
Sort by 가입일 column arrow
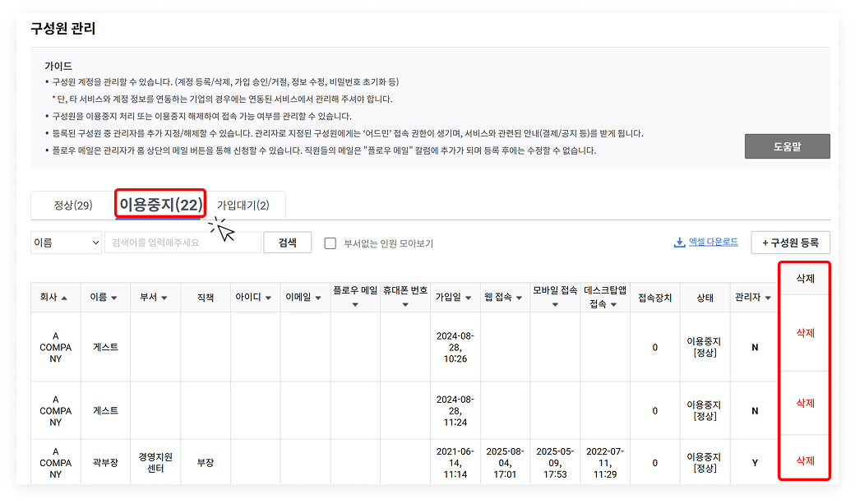pos(468,298)
